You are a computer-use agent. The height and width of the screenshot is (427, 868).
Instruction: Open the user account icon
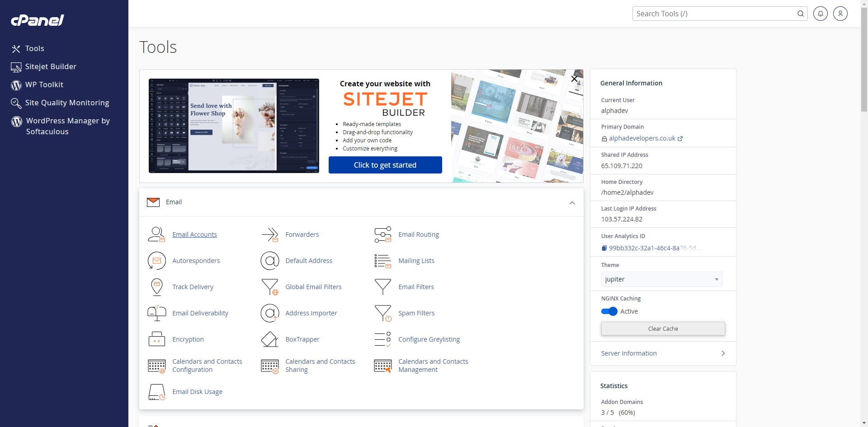[x=840, y=14]
